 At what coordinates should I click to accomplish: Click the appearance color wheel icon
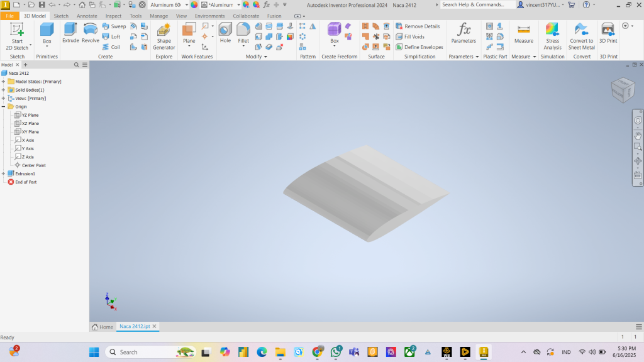pyautogui.click(x=194, y=5)
